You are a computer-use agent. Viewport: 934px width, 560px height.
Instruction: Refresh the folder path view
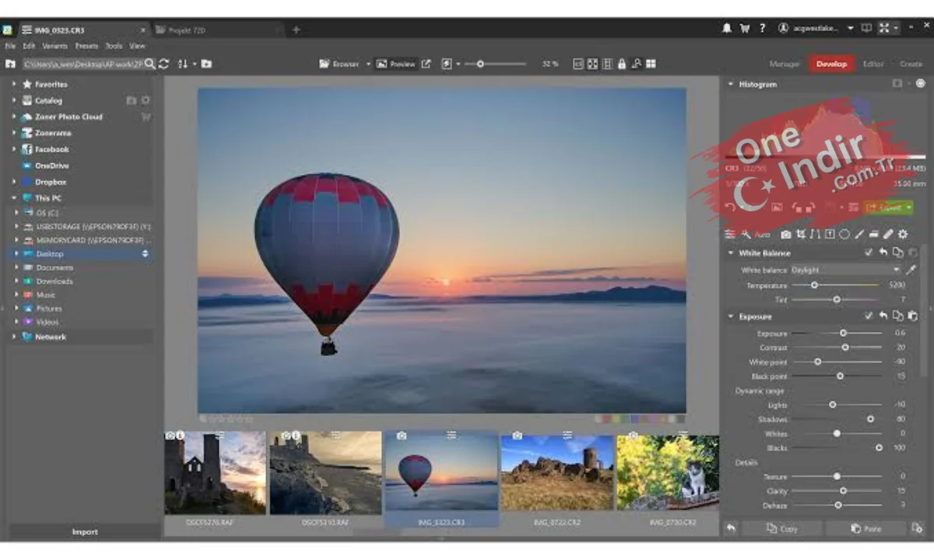pyautogui.click(x=163, y=64)
